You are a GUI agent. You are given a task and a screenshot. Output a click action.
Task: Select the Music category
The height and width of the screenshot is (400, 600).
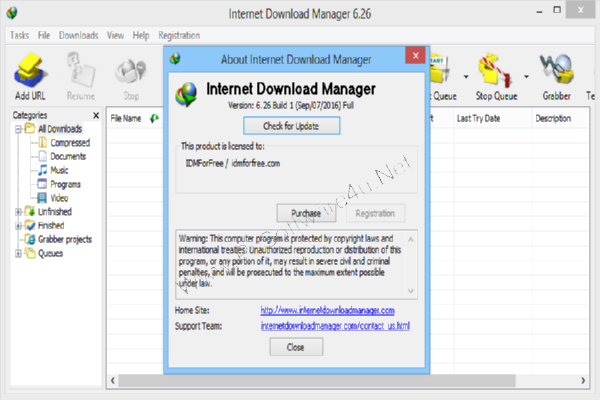(x=59, y=170)
